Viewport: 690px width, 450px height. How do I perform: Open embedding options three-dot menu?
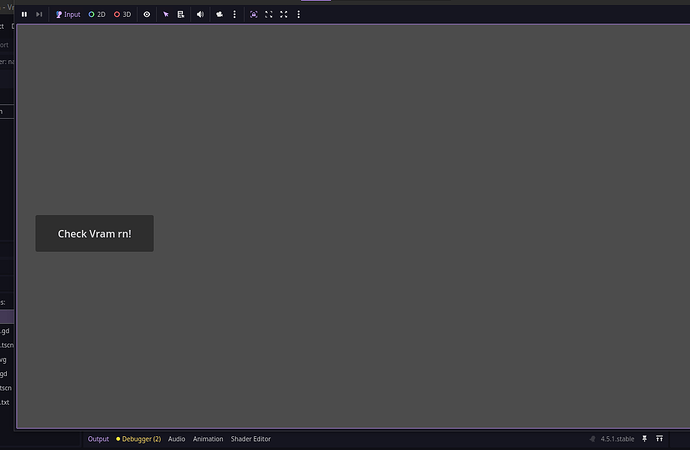(x=299, y=15)
